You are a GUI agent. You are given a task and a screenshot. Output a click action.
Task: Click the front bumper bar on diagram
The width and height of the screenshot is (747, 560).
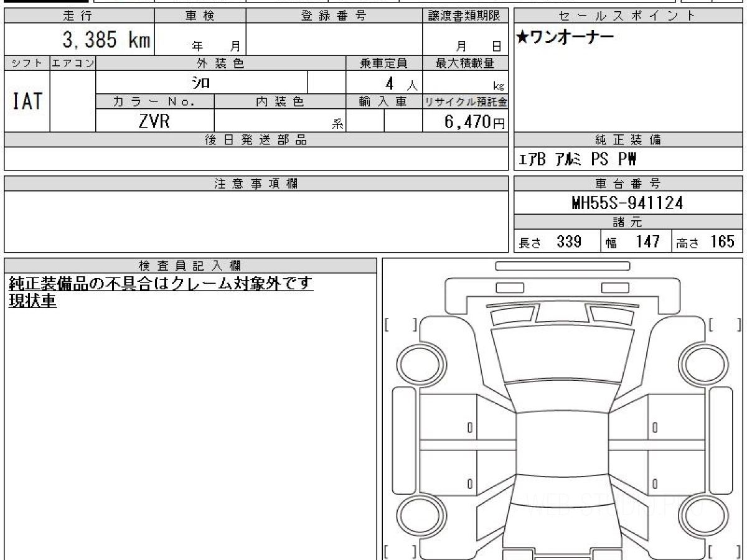563,266
